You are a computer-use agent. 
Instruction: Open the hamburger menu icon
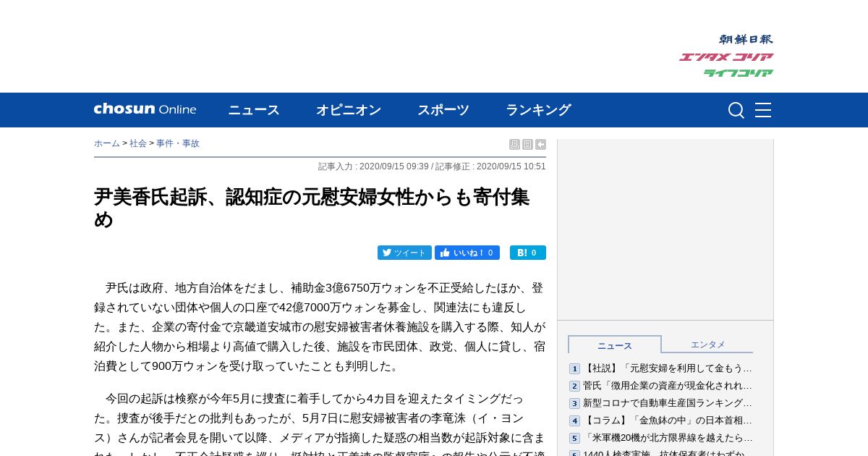[x=763, y=110]
